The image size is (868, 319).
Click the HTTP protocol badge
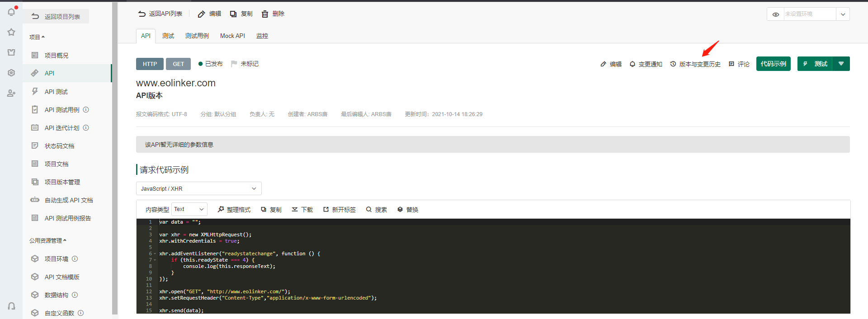click(150, 64)
